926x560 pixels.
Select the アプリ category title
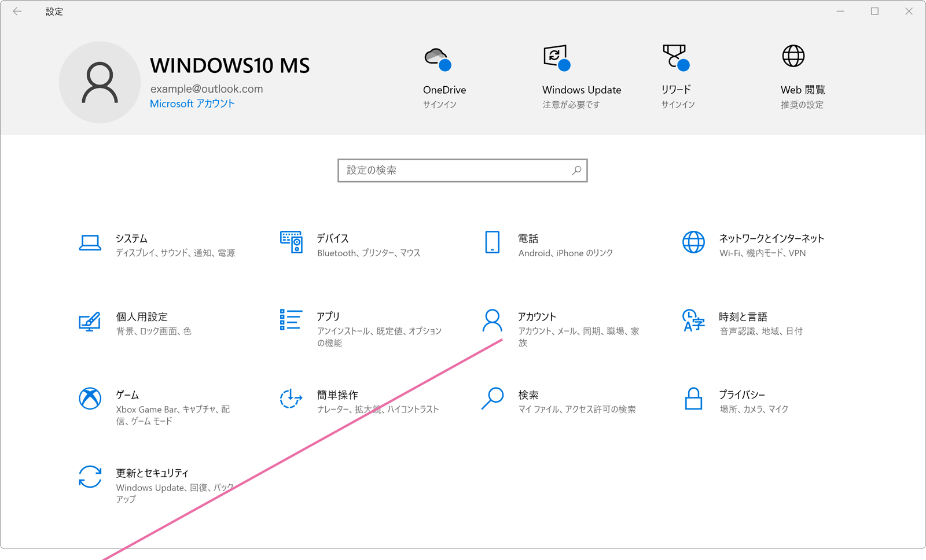[x=328, y=316]
